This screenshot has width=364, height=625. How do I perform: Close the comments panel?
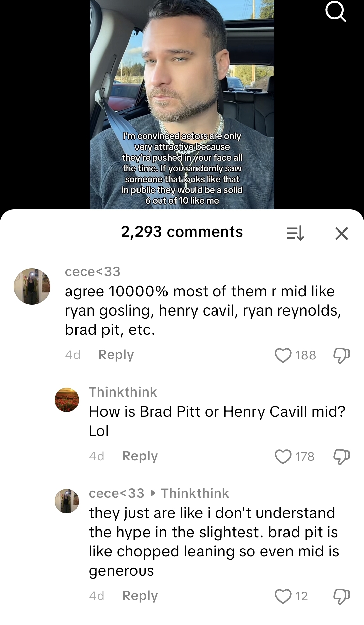tap(341, 233)
